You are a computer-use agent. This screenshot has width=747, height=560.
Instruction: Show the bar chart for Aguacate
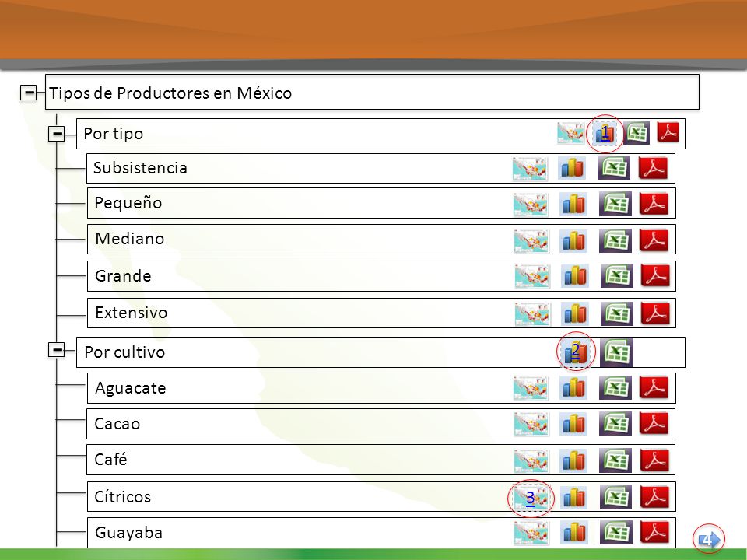573,387
